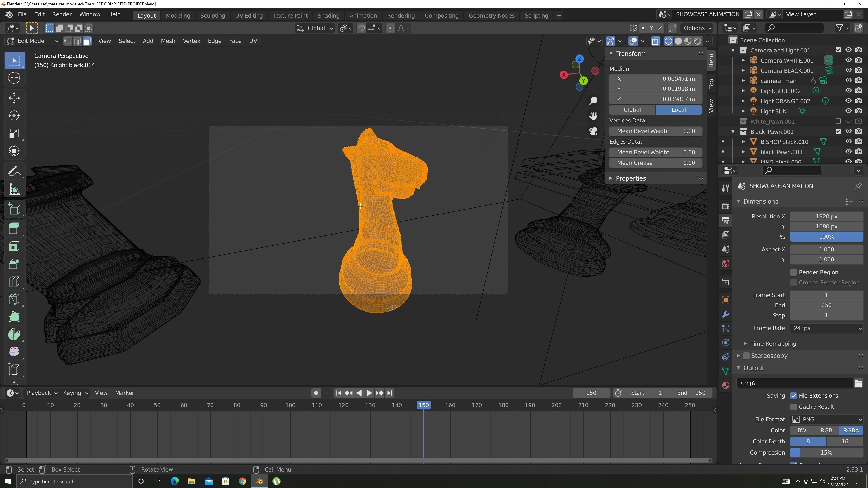The image size is (868, 488).
Task: Open the Material properties tab icon
Action: pyautogui.click(x=725, y=385)
